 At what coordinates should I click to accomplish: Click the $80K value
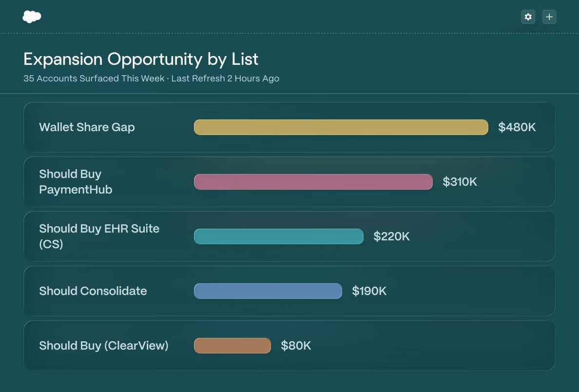[x=296, y=346]
